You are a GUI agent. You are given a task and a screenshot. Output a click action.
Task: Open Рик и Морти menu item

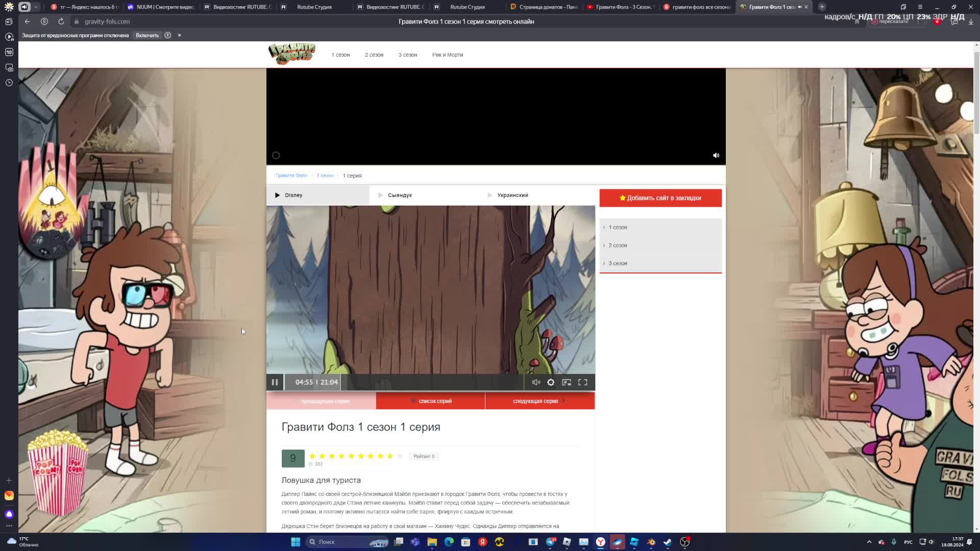pyautogui.click(x=447, y=55)
